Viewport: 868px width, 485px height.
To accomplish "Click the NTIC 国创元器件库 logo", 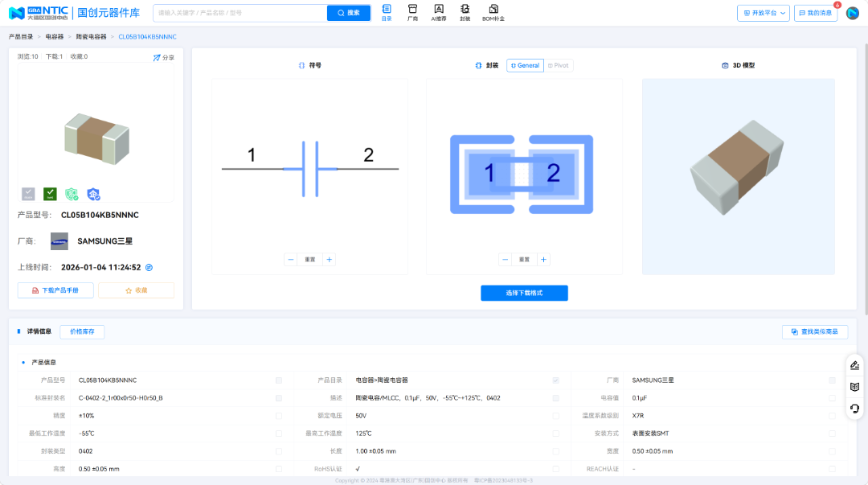I will point(74,13).
